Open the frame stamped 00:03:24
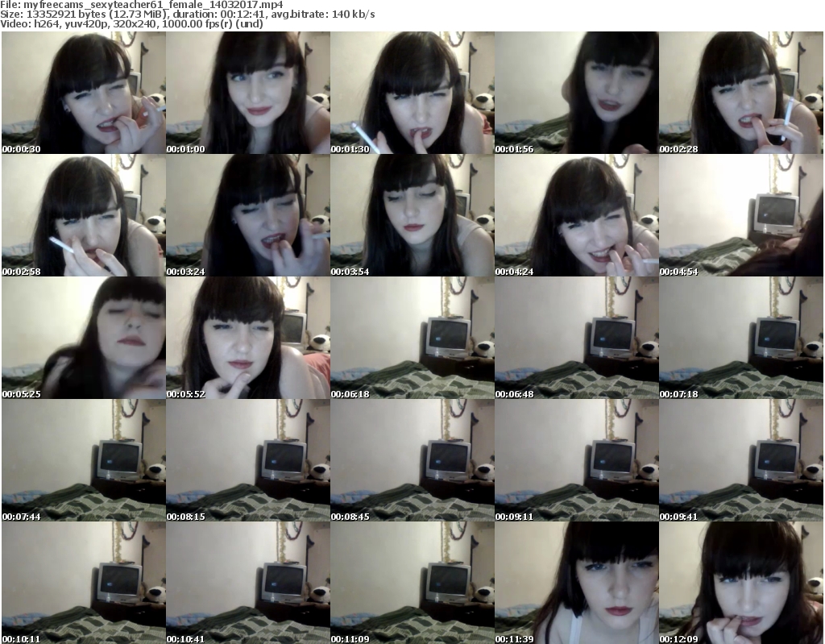Viewport: 825px width, 644px height. click(x=248, y=215)
